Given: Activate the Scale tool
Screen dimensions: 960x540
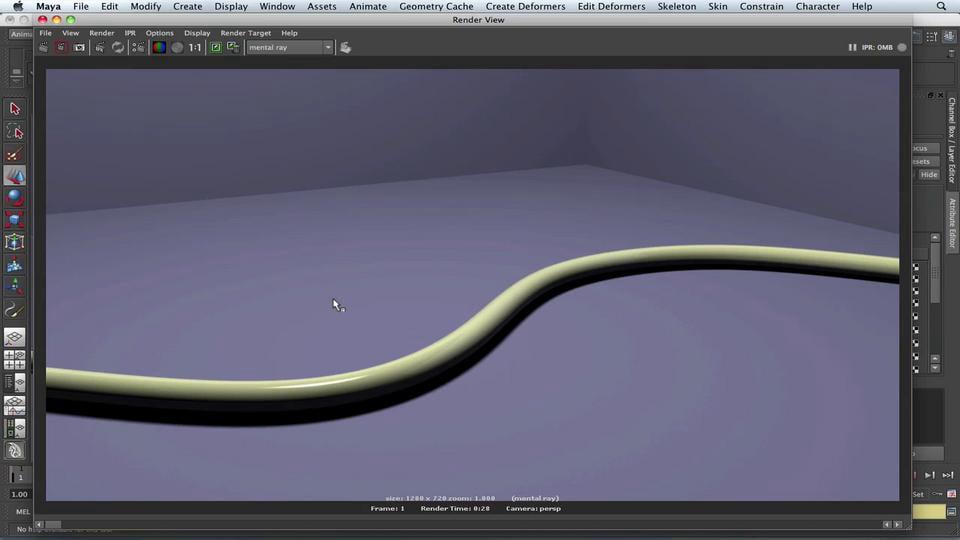Looking at the screenshot, I should (15, 220).
